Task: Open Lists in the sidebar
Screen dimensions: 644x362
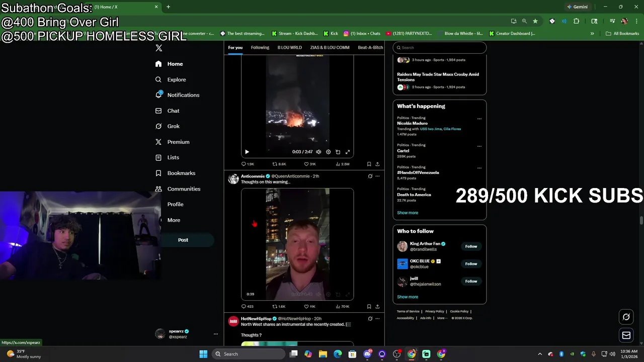Action: (x=167, y=157)
